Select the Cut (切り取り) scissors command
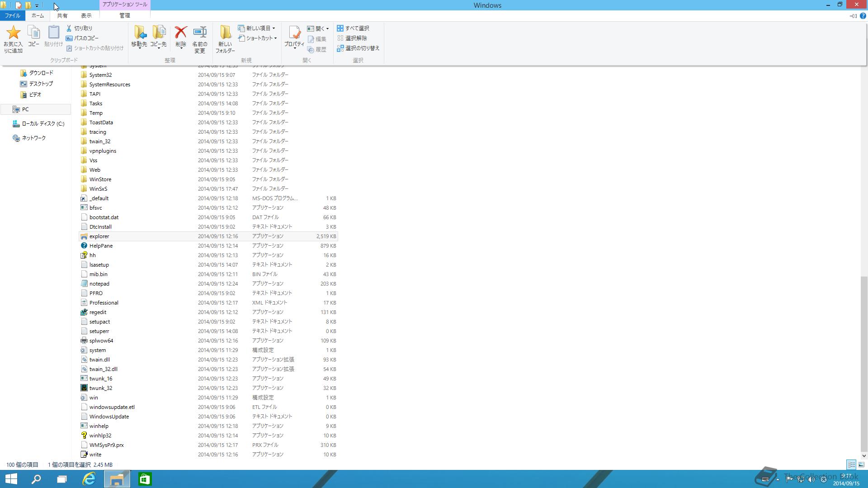This screenshot has height=488, width=868. (x=79, y=28)
